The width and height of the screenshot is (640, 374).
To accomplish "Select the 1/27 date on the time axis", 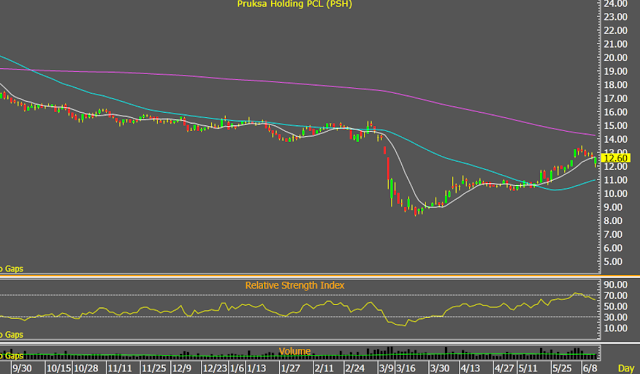I will coord(291,368).
